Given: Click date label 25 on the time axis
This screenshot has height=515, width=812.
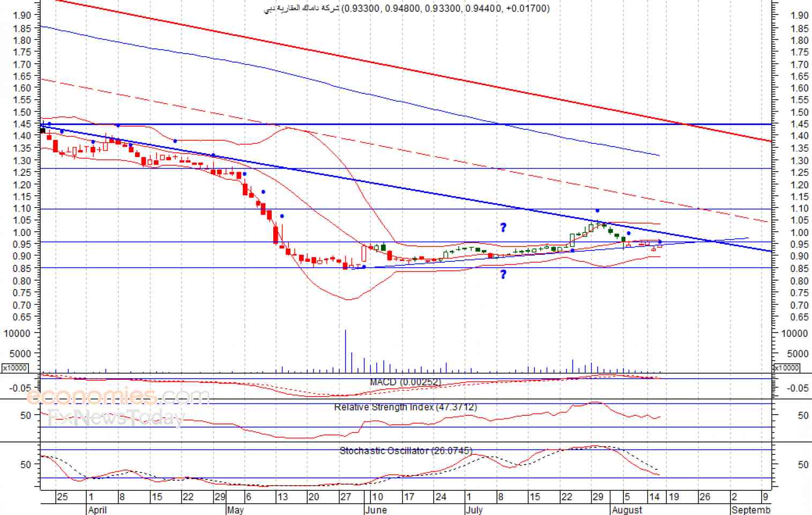Looking at the screenshot, I should click(62, 497).
